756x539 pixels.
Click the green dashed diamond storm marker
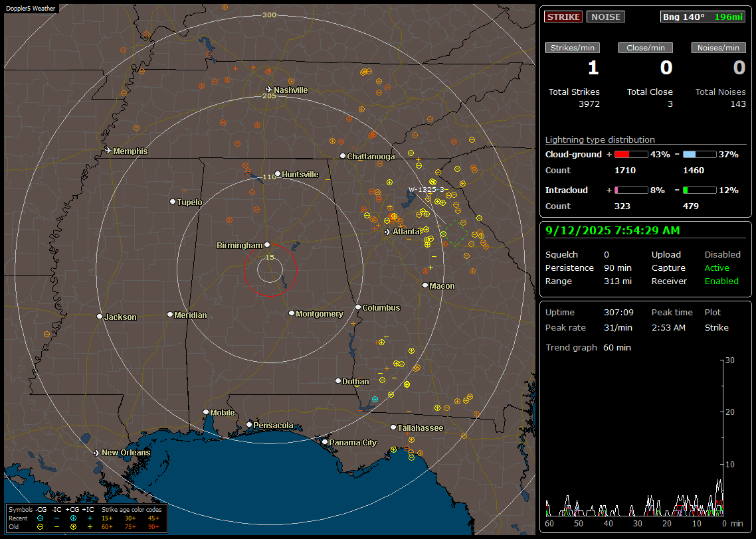(455, 234)
